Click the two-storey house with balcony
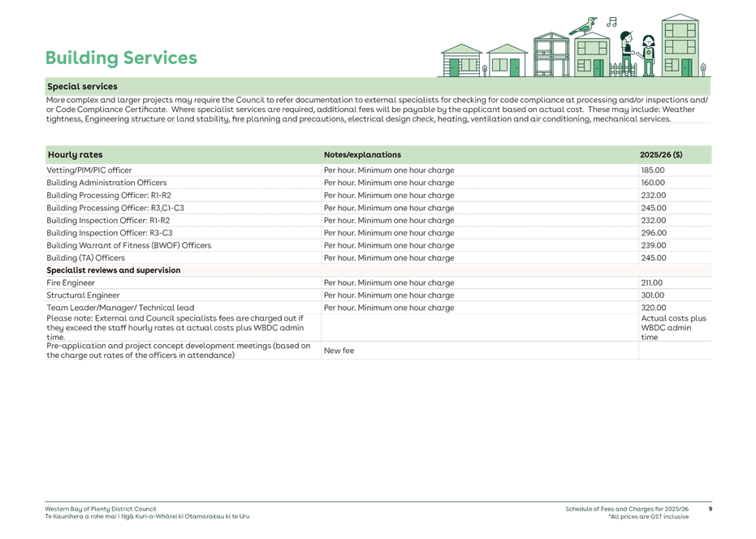The image size is (756, 539). [x=551, y=55]
